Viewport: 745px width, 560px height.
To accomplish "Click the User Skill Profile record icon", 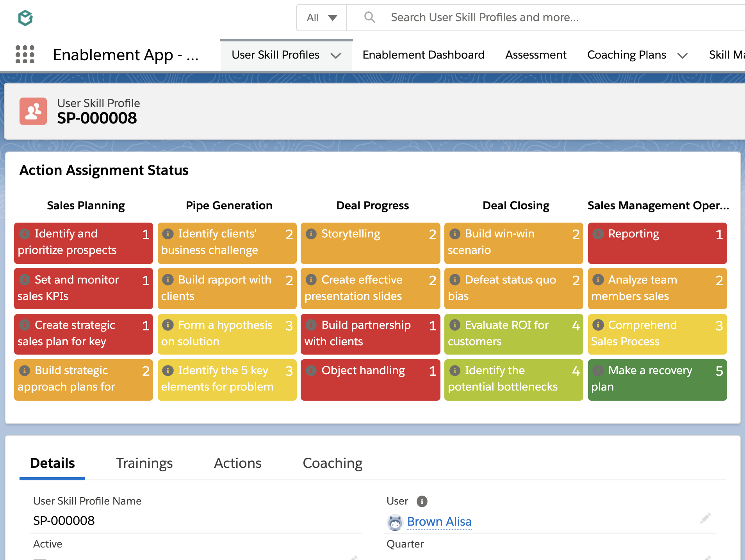I will (x=33, y=111).
